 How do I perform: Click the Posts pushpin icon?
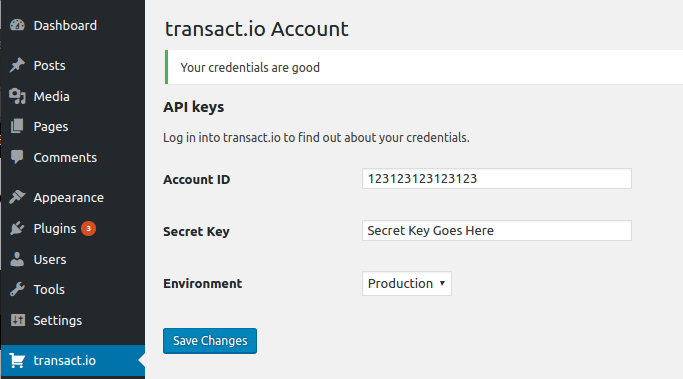(17, 65)
